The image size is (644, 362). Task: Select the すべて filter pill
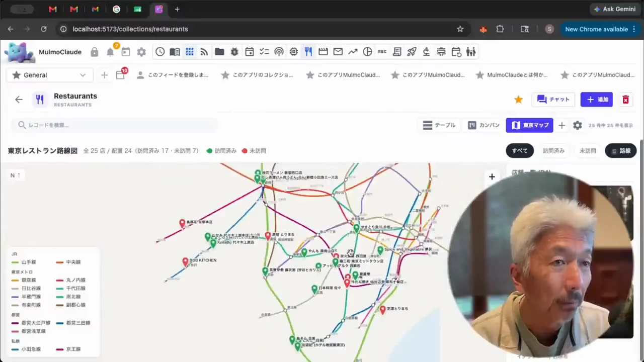pos(520,151)
